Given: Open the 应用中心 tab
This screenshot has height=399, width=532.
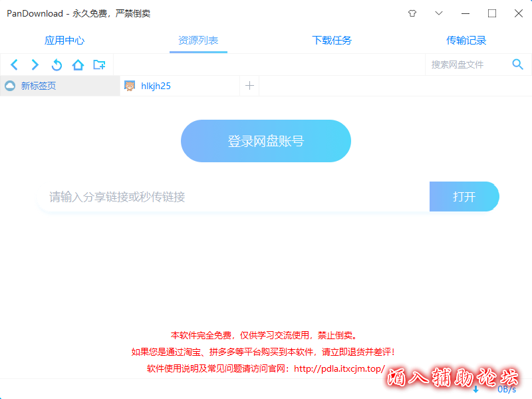Looking at the screenshot, I should coord(65,41).
